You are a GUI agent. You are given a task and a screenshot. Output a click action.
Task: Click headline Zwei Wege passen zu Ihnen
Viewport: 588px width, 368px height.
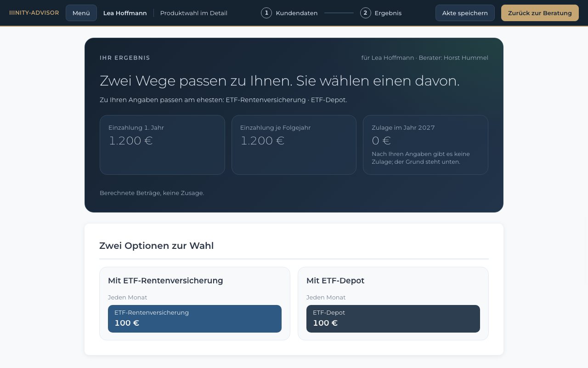coord(280,81)
